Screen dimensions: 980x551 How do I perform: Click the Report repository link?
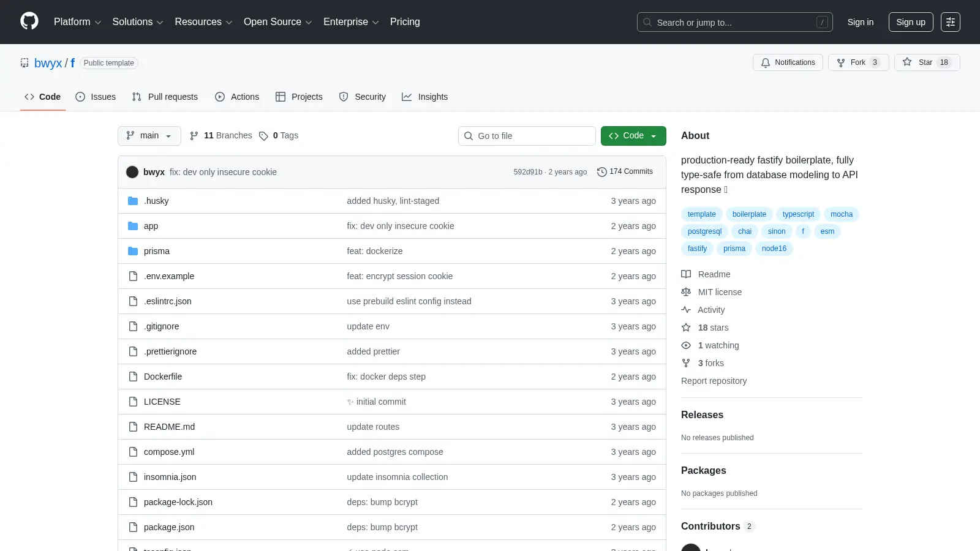coord(714,381)
